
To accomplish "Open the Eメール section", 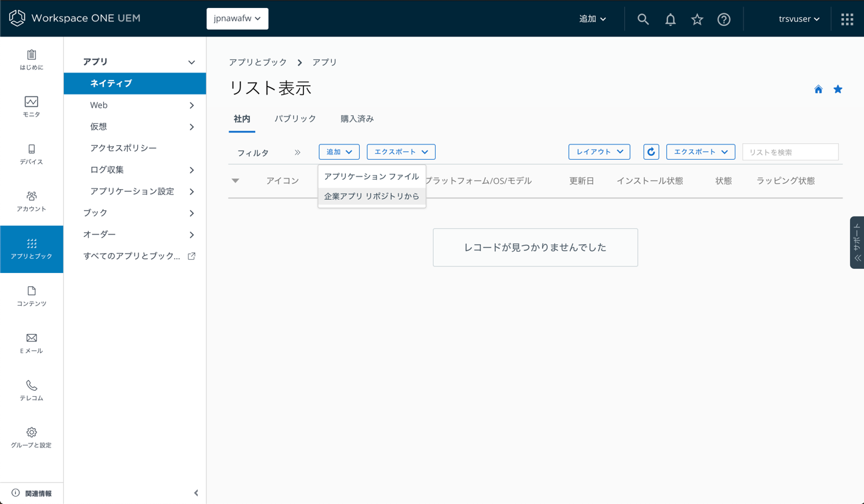I will point(31,344).
